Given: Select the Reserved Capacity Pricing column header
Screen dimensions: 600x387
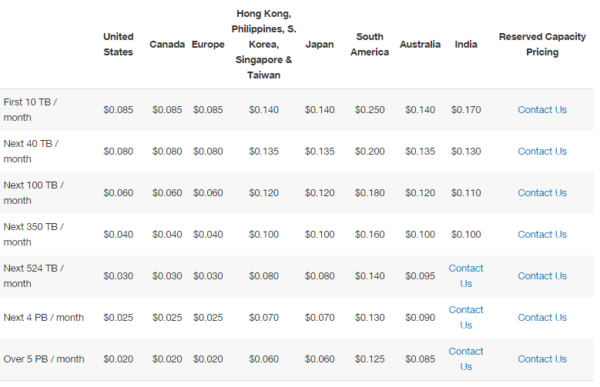Looking at the screenshot, I should tap(542, 44).
